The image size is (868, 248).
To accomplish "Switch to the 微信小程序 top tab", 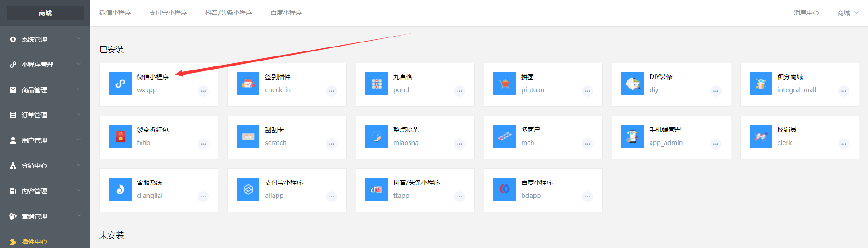I will (x=115, y=13).
